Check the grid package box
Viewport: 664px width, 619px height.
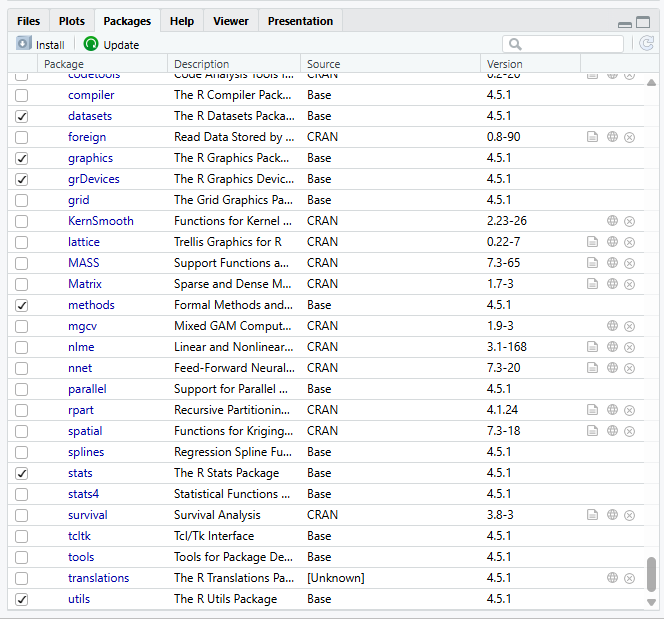coord(22,200)
